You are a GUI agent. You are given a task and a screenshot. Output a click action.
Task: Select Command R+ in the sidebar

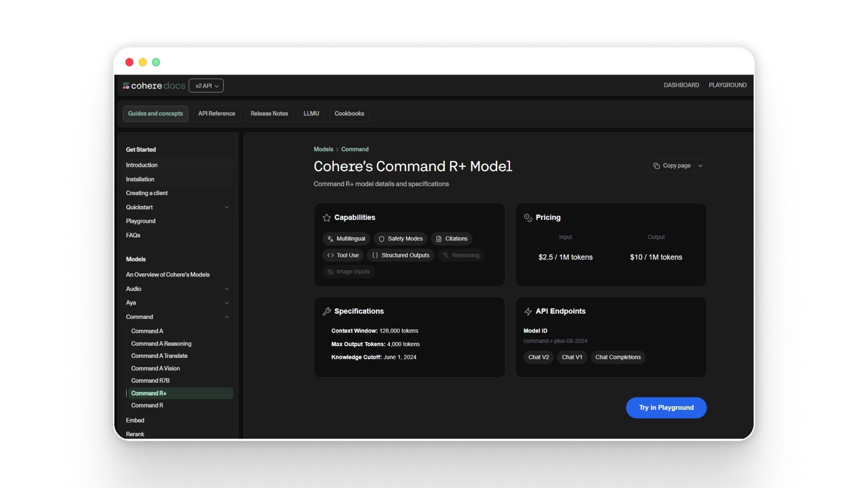coord(180,393)
